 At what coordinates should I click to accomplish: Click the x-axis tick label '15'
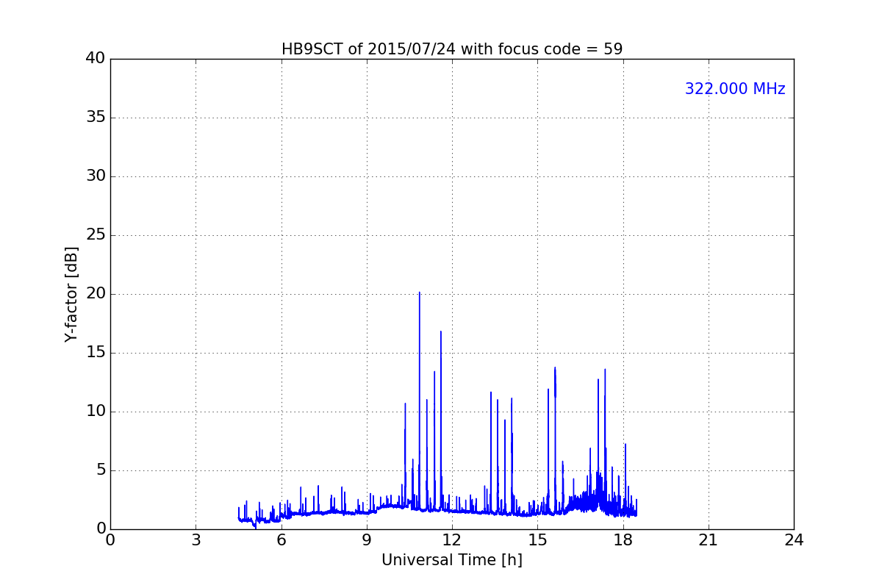(537, 540)
